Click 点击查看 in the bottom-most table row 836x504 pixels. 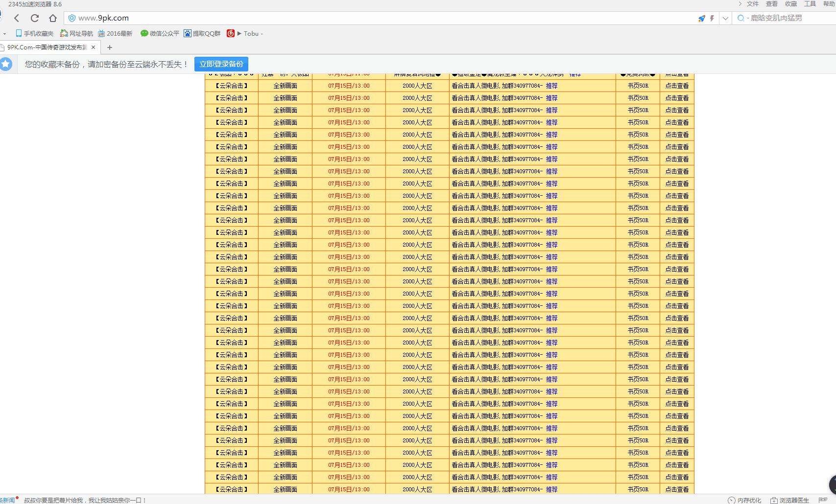pyautogui.click(x=677, y=489)
